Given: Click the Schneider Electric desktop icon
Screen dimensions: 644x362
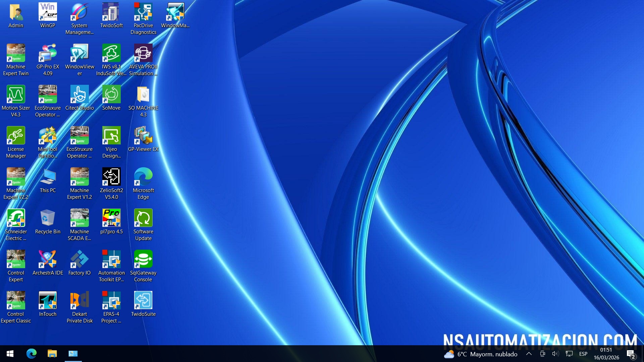Looking at the screenshot, I should (16, 225).
